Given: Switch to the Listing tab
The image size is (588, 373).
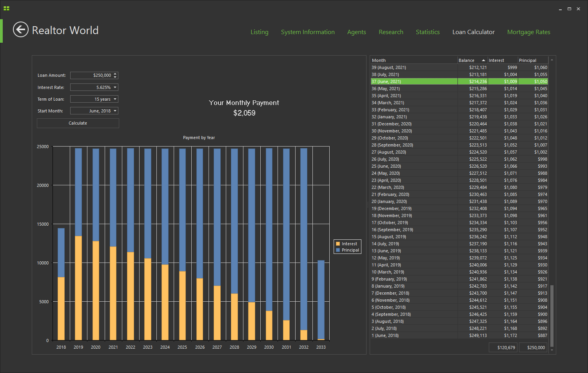Looking at the screenshot, I should tap(260, 32).
